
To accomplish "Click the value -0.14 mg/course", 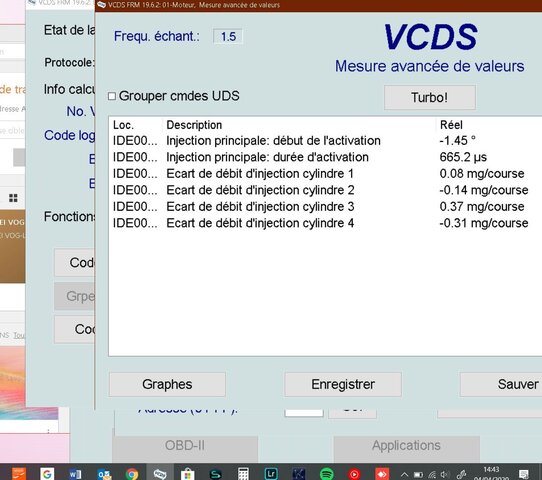I will click(x=484, y=190).
